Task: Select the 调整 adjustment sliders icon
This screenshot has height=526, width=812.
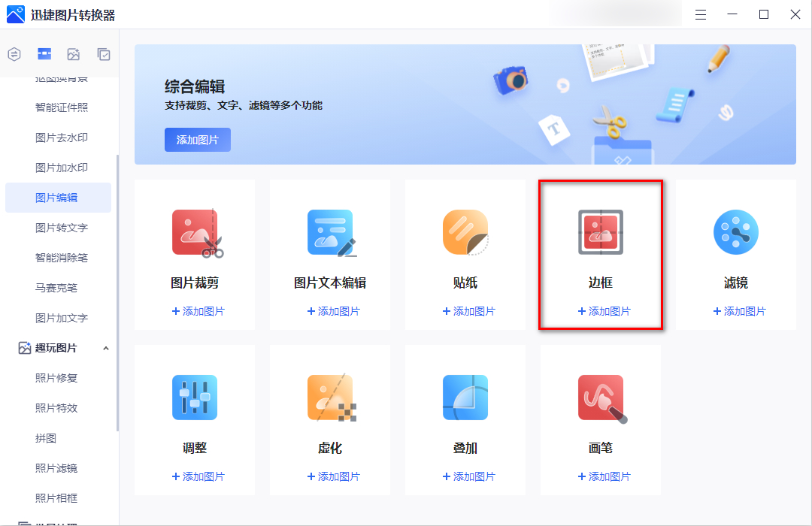Action: (x=195, y=397)
